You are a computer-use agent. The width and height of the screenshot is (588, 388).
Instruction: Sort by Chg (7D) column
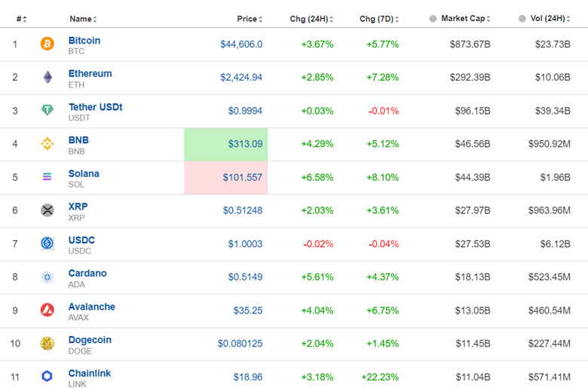379,19
